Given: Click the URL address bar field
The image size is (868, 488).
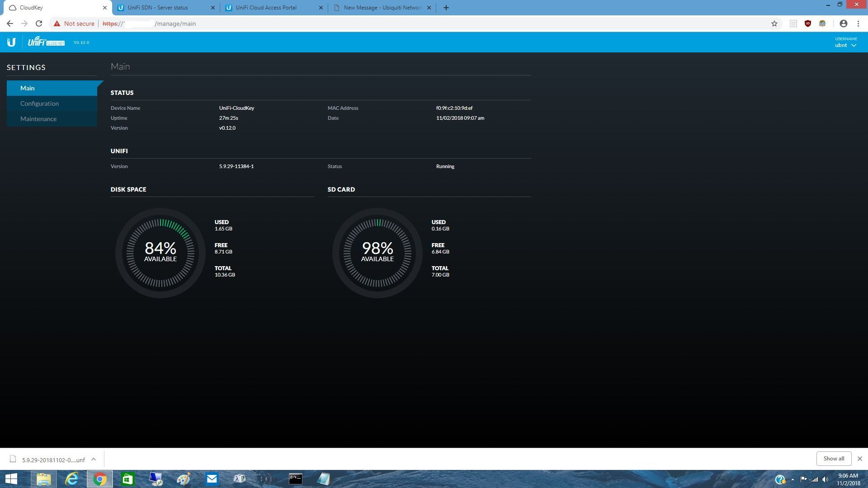Looking at the screenshot, I should tap(407, 23).
